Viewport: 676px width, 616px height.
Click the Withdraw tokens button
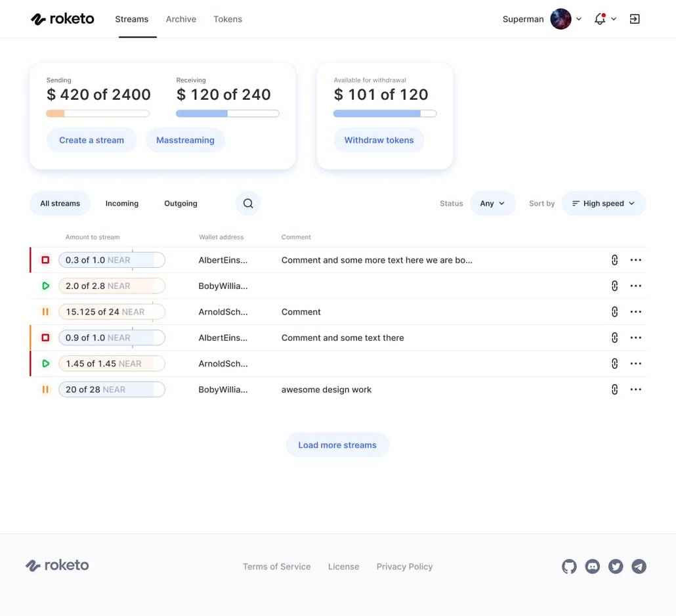point(379,140)
